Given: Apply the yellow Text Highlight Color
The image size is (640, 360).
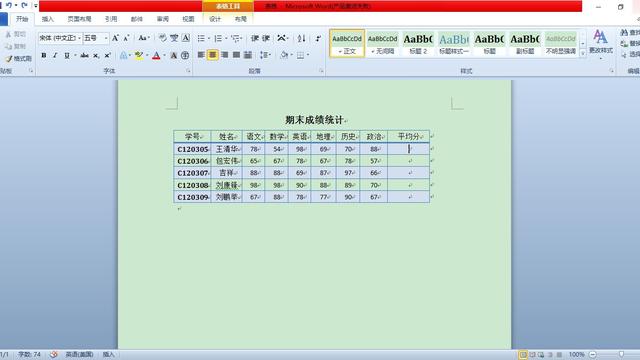Looking at the screenshot, I should coord(138,55).
